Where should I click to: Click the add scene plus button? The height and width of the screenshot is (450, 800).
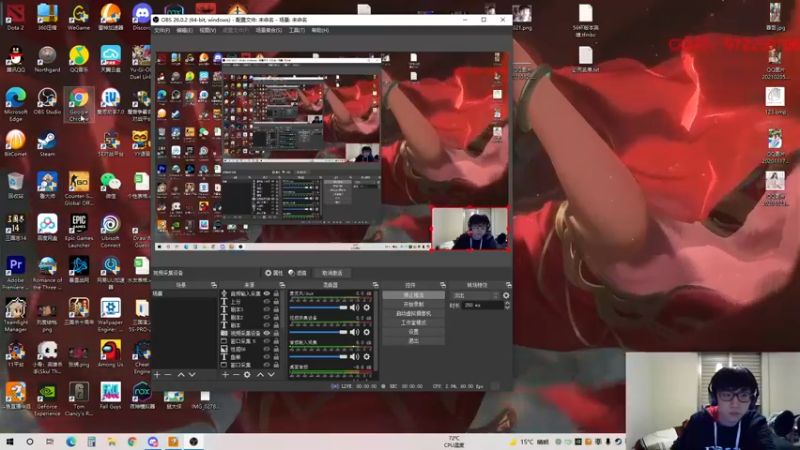click(157, 374)
